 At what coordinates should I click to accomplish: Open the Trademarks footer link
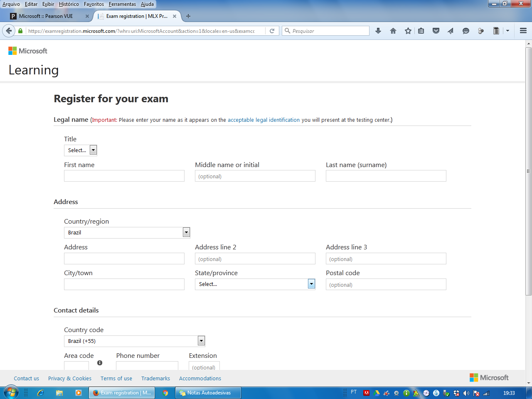(x=155, y=378)
